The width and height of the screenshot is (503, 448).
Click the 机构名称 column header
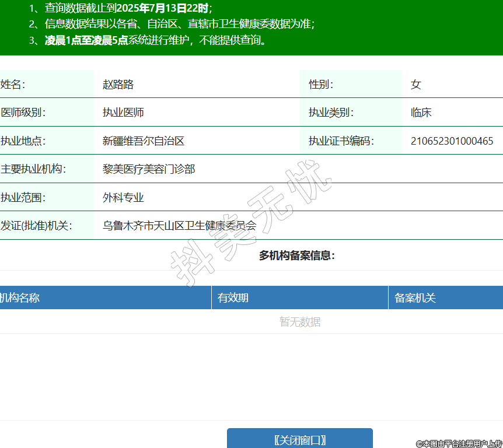[20, 298]
